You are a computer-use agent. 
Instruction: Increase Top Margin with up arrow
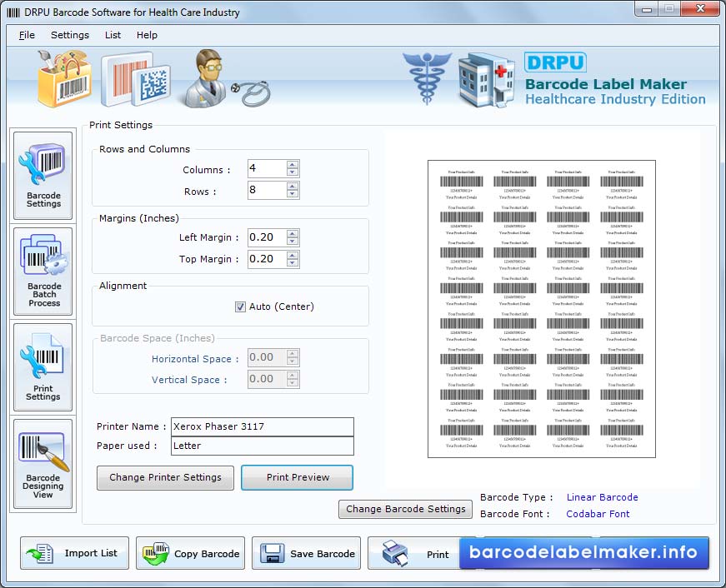point(293,256)
